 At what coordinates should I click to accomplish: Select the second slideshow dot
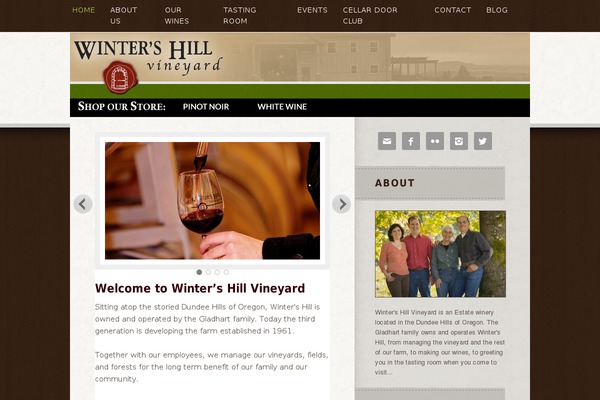(x=208, y=272)
